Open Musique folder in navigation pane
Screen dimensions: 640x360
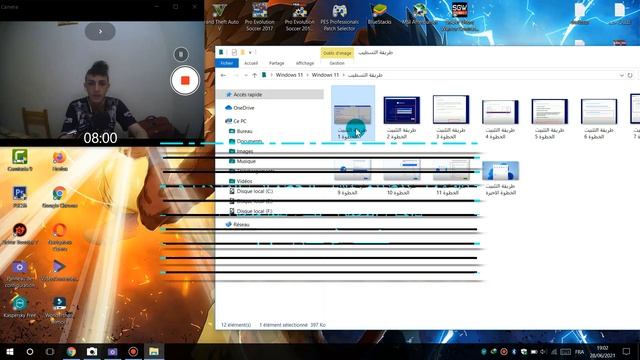coord(246,161)
